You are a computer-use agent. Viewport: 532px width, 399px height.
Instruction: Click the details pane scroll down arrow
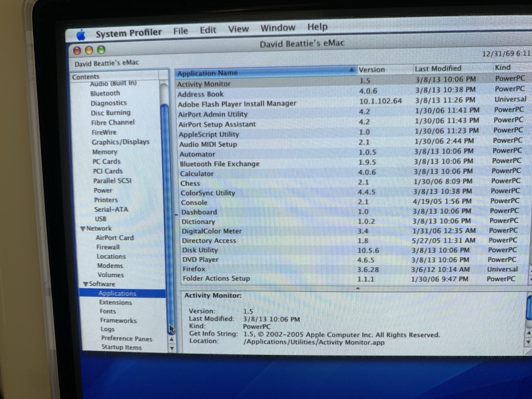click(528, 342)
